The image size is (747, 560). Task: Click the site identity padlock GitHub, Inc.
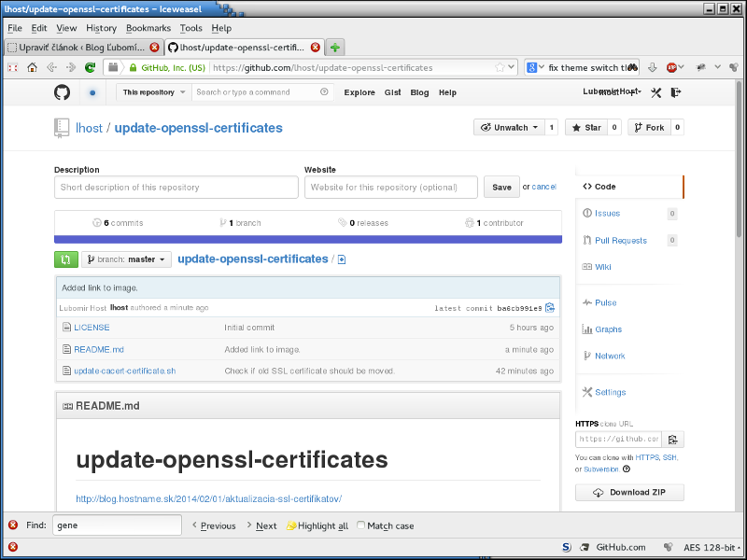[x=167, y=67]
